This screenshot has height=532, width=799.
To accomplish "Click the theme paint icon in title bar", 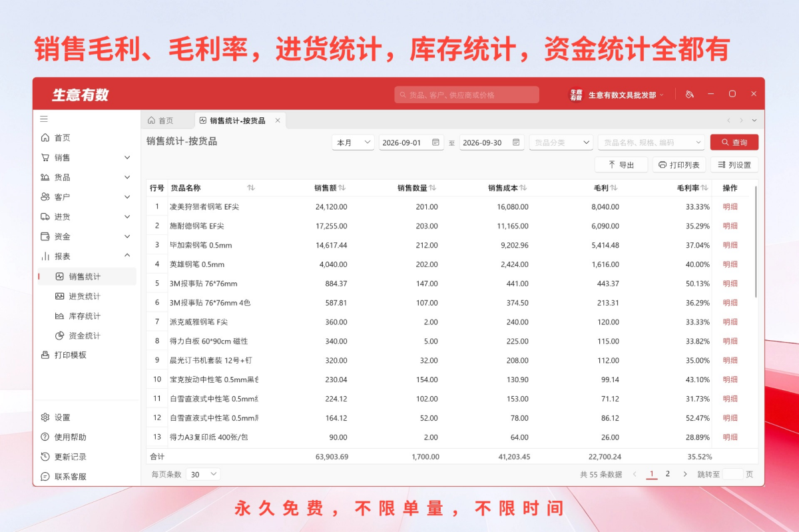I will point(689,95).
